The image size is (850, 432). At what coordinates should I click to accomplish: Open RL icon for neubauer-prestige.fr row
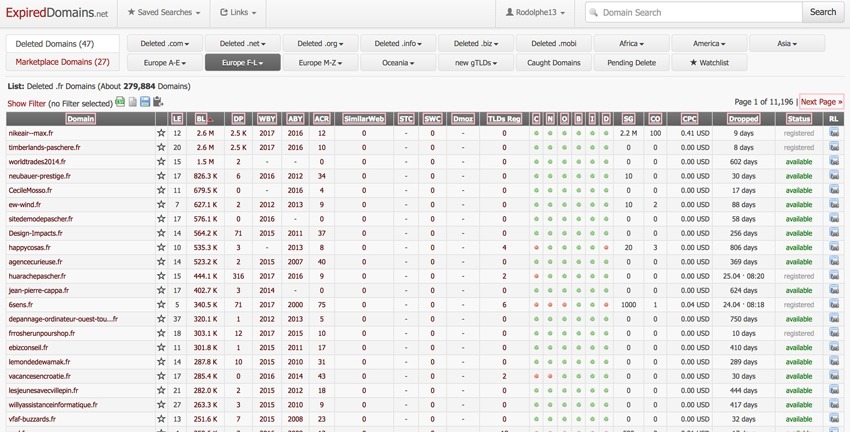pyautogui.click(x=834, y=176)
